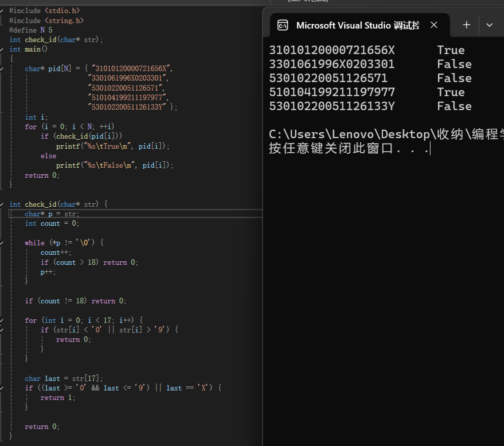Click the if (count > 18) return 0; line

[89, 262]
